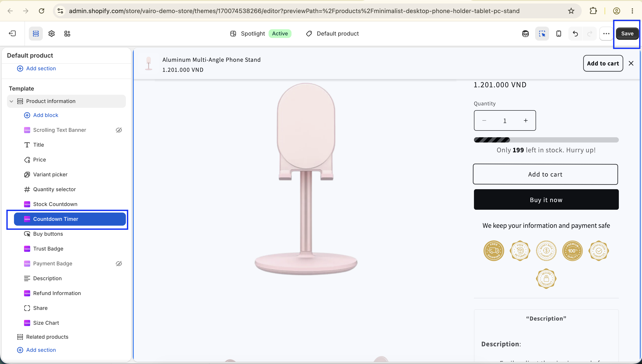Open the browser profile icon

616,11
